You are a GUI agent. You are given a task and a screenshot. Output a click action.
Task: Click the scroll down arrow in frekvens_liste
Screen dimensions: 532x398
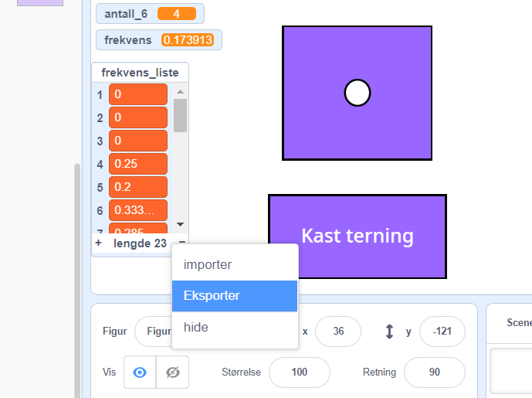[x=180, y=224]
